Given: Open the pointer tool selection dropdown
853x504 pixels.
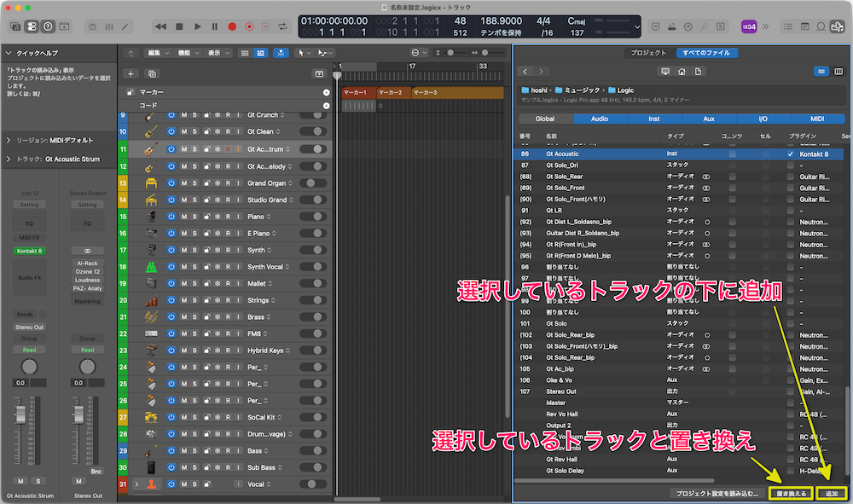Looking at the screenshot, I should point(305,53).
